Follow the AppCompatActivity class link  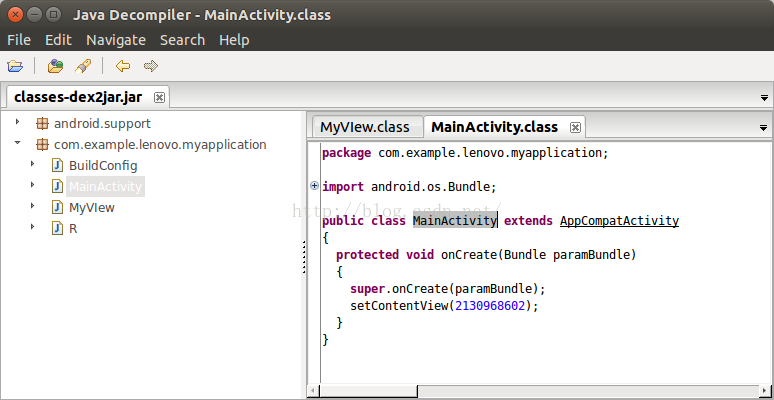click(x=619, y=220)
